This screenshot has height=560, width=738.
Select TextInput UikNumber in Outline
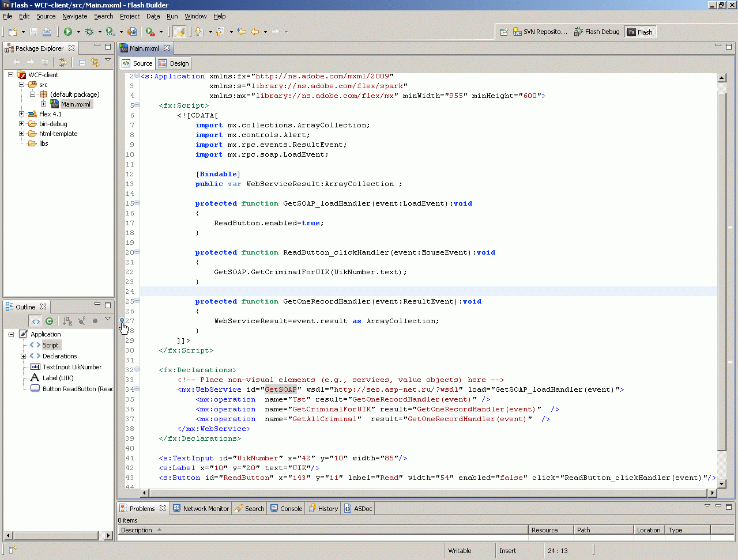(71, 367)
